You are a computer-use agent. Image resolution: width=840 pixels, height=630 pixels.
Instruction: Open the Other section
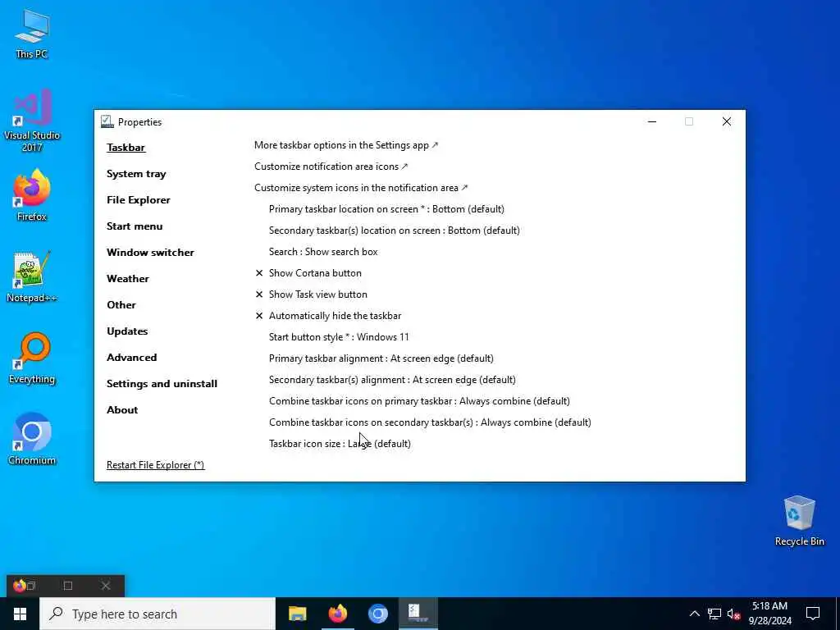121,305
